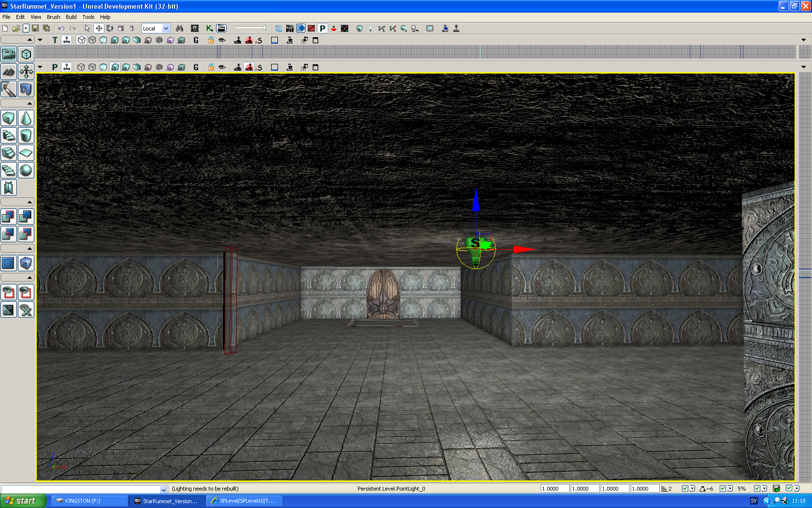Create a Card volumetric brush
This screenshot has width=812, height=508.
pos(9,188)
